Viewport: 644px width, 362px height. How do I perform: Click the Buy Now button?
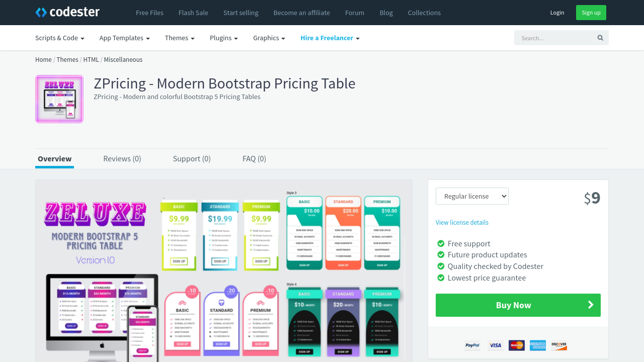[518, 305]
